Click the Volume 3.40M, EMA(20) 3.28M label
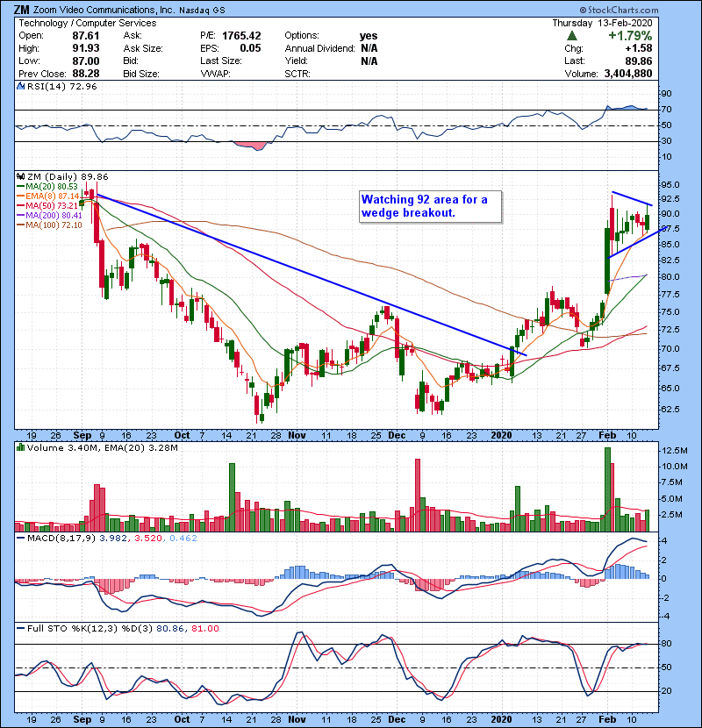Image resolution: width=702 pixels, height=728 pixels. point(102,447)
